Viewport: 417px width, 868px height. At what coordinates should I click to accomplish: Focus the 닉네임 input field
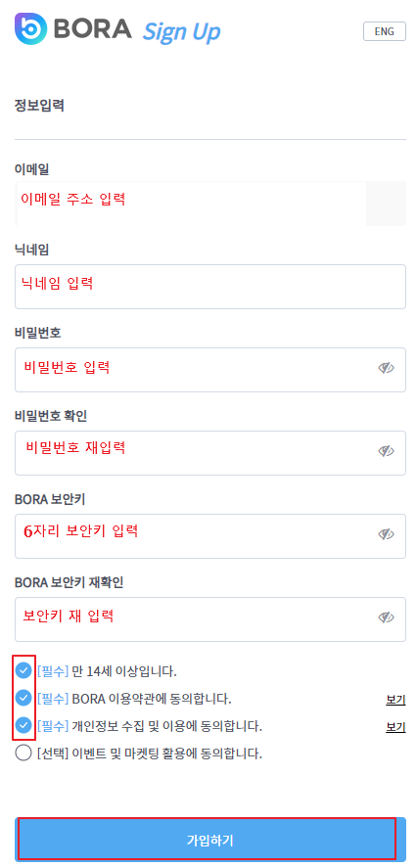point(209,287)
